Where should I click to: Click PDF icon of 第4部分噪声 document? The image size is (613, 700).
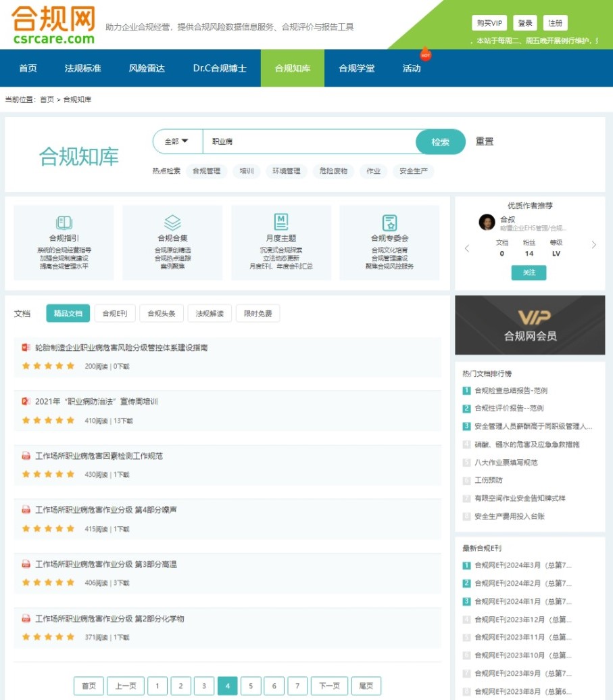26,510
